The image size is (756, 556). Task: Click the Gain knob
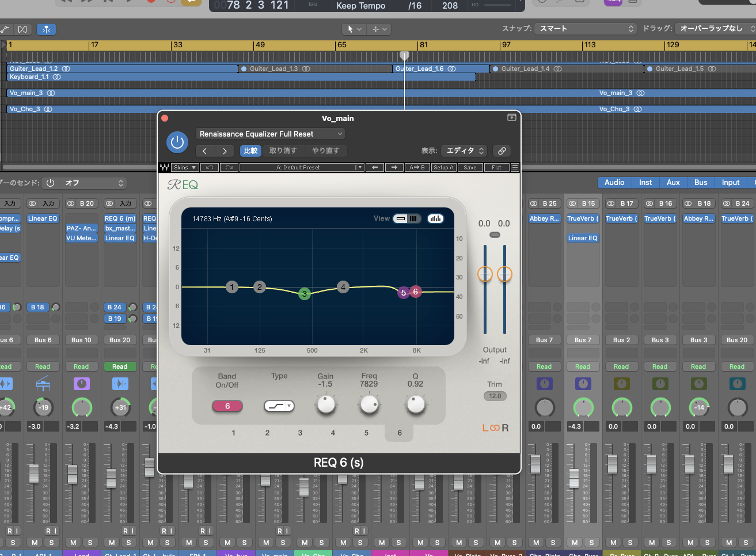326,404
